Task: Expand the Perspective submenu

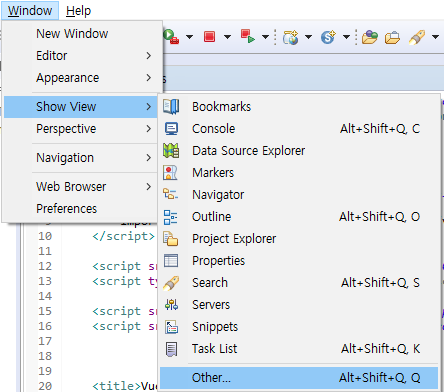Action: pos(81,129)
